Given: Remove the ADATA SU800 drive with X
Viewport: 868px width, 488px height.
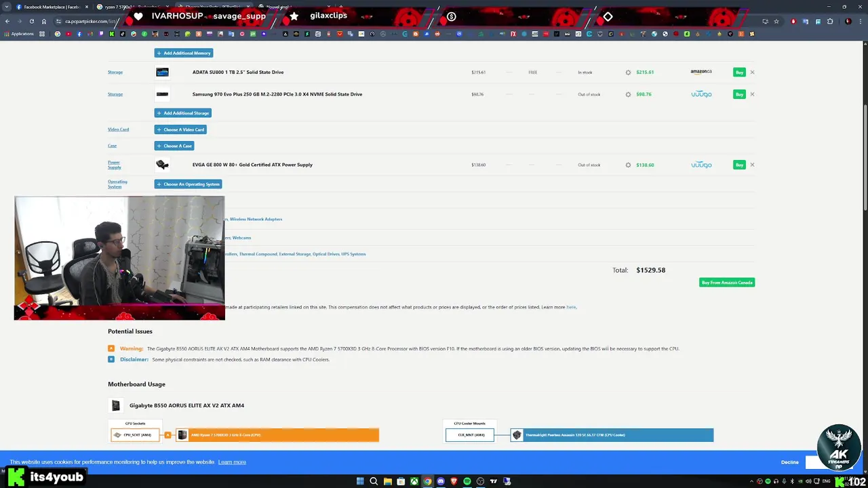Looking at the screenshot, I should pyautogui.click(x=752, y=72).
